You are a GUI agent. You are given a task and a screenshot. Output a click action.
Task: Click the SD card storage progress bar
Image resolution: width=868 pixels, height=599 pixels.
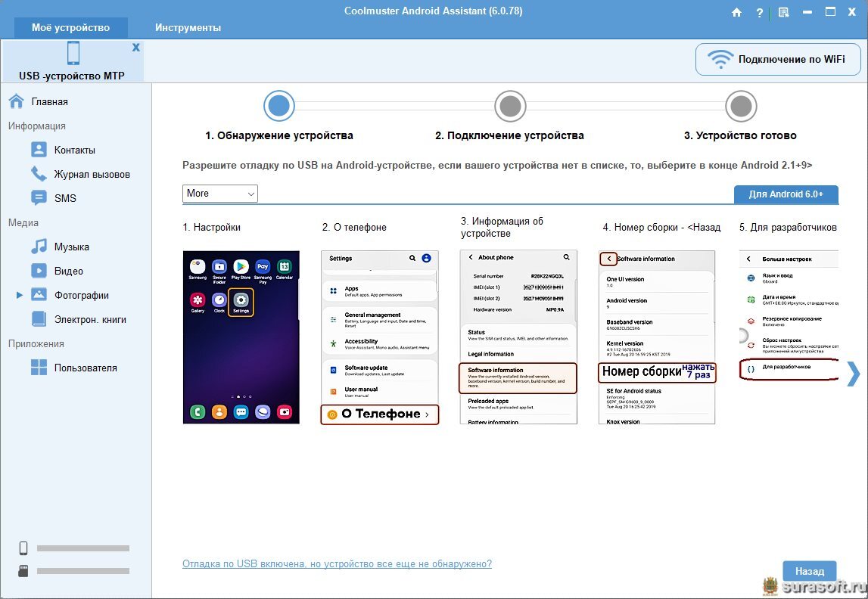click(83, 571)
